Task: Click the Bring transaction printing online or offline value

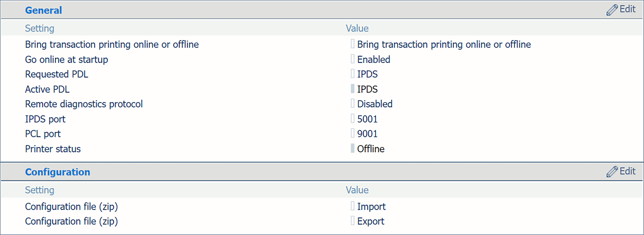Action: pyautogui.click(x=444, y=44)
